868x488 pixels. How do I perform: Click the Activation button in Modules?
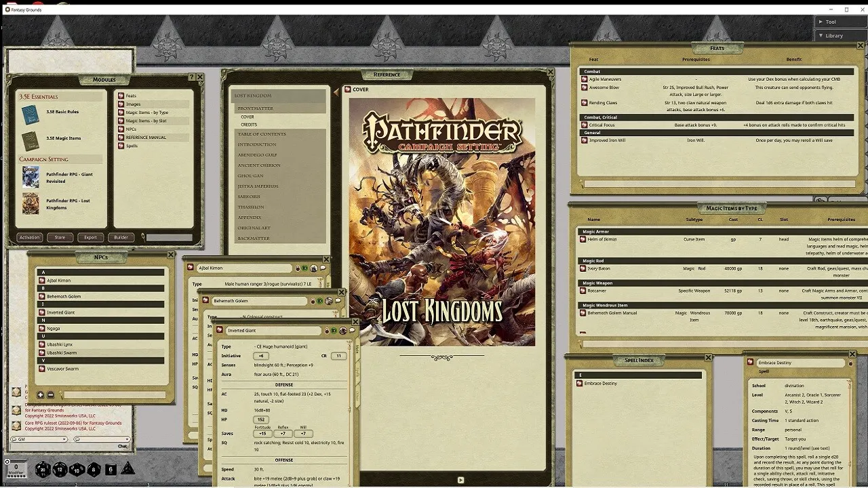[30, 237]
